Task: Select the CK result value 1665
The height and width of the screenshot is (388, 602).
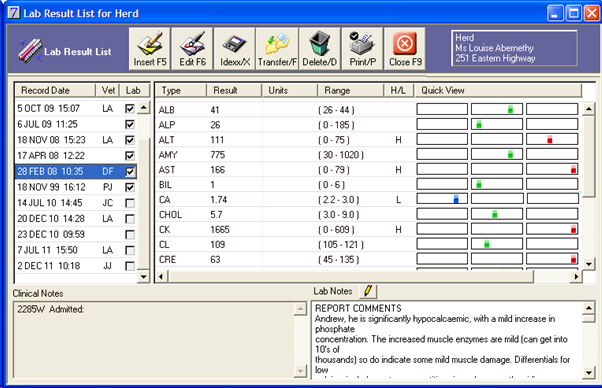Action: pyautogui.click(x=220, y=229)
